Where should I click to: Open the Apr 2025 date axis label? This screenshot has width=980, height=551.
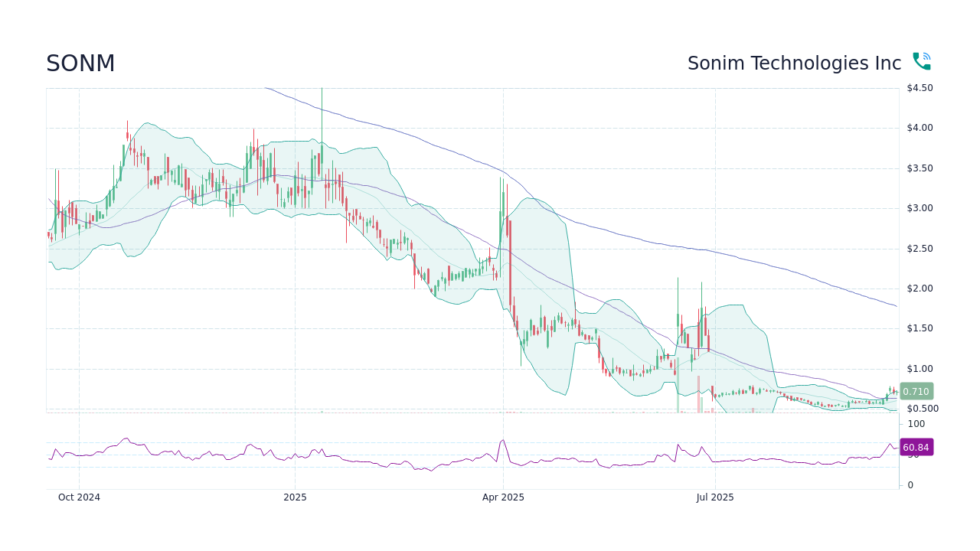503,497
